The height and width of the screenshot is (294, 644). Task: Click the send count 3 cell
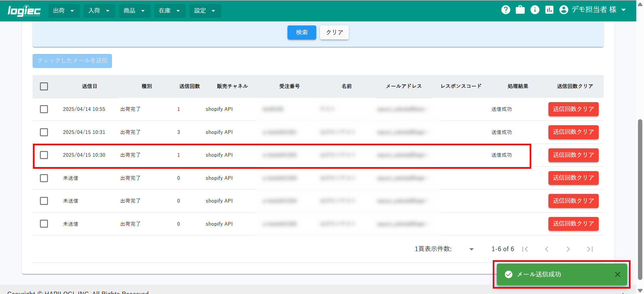[179, 132]
